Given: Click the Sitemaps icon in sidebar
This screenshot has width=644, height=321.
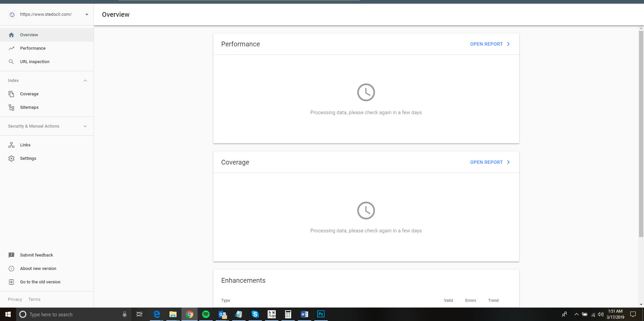Looking at the screenshot, I should coord(11,107).
